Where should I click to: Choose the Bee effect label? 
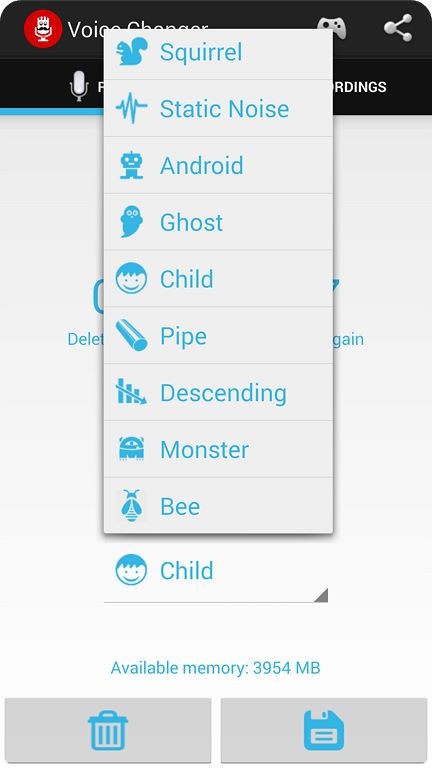[180, 506]
